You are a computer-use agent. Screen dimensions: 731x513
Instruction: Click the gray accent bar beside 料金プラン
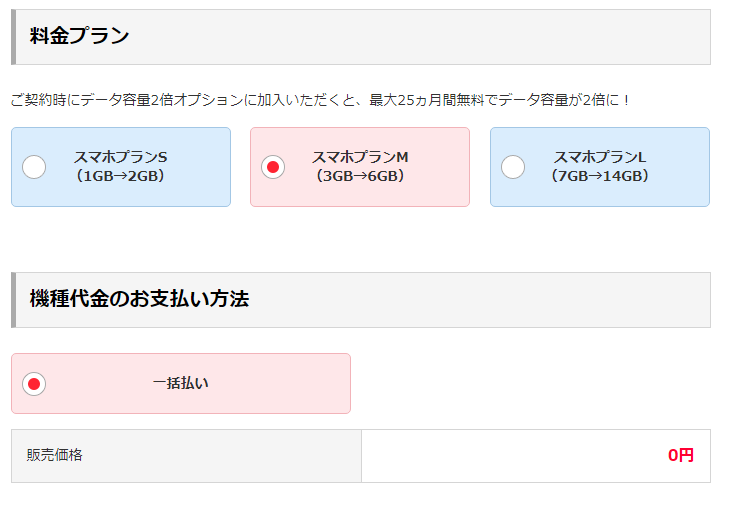14,37
